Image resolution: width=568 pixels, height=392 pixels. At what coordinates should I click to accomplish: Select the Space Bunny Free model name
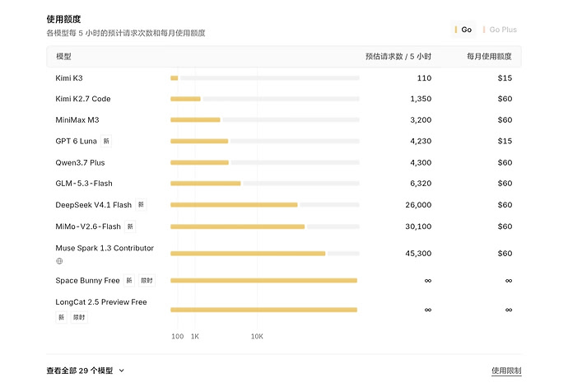[x=87, y=281]
